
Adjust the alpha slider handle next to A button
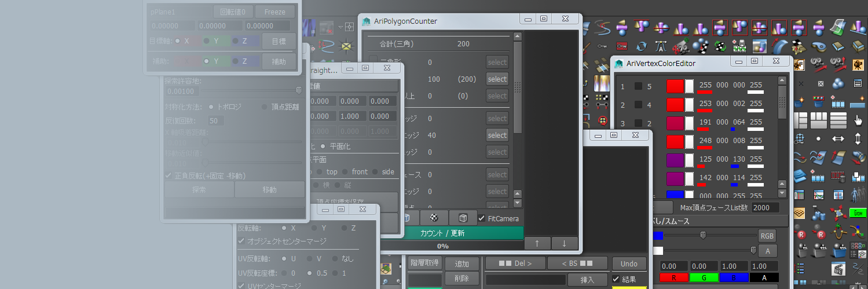point(753,250)
